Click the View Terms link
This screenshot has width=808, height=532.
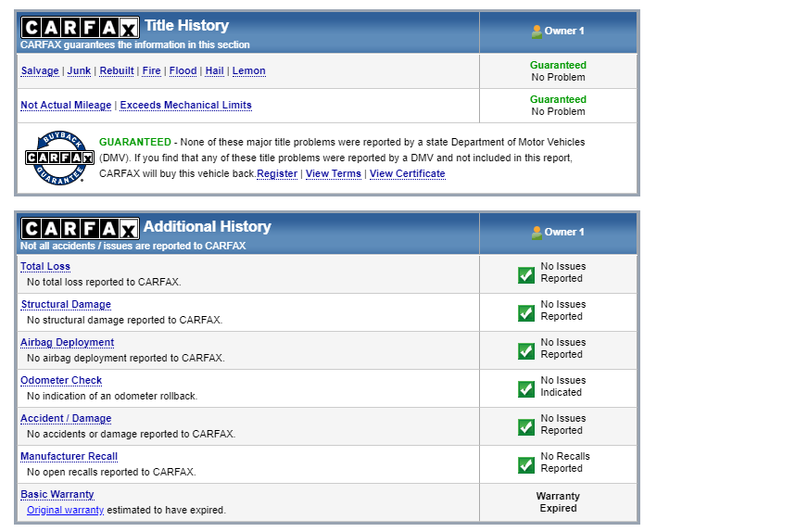(x=334, y=173)
